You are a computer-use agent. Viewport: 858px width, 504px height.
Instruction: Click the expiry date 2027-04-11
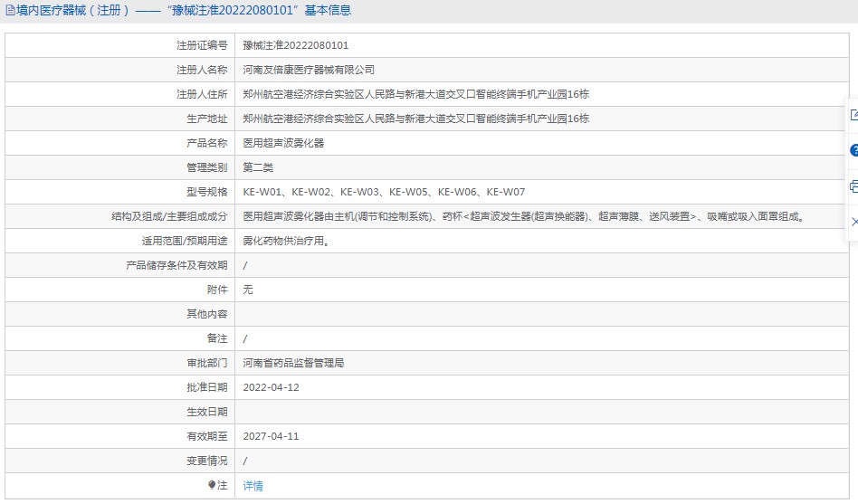[x=271, y=436]
